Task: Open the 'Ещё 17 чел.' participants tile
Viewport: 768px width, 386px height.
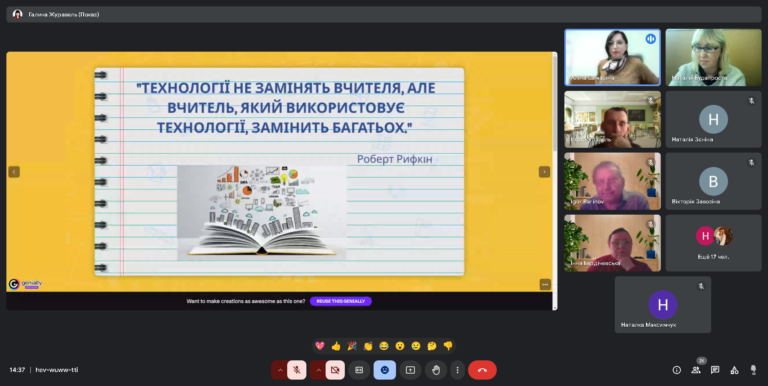Action: click(x=713, y=243)
